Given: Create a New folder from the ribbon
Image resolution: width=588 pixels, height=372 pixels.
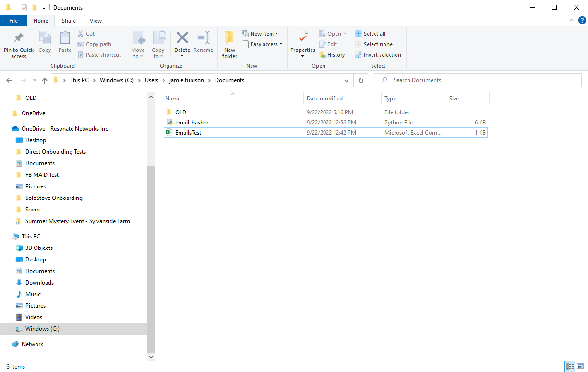Looking at the screenshot, I should 229,45.
